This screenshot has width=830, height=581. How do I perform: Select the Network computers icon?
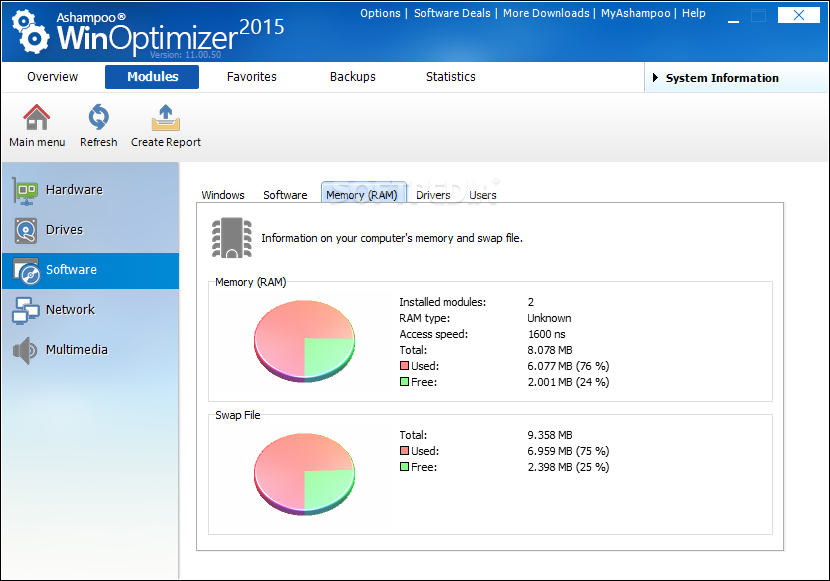25,311
